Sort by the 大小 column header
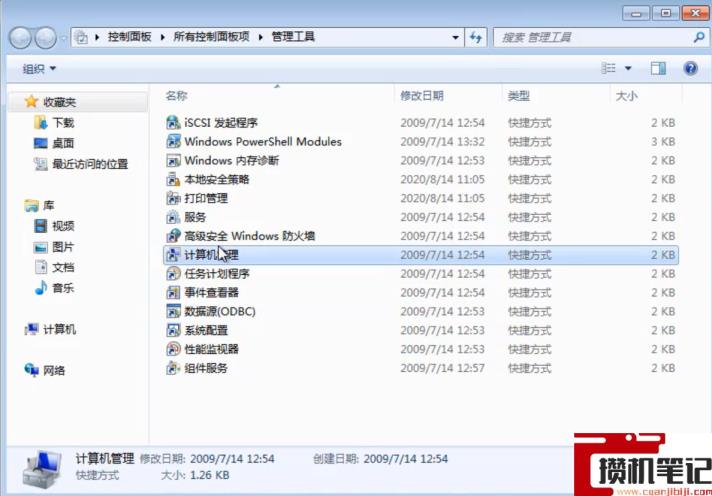The width and height of the screenshot is (712, 496). click(627, 96)
